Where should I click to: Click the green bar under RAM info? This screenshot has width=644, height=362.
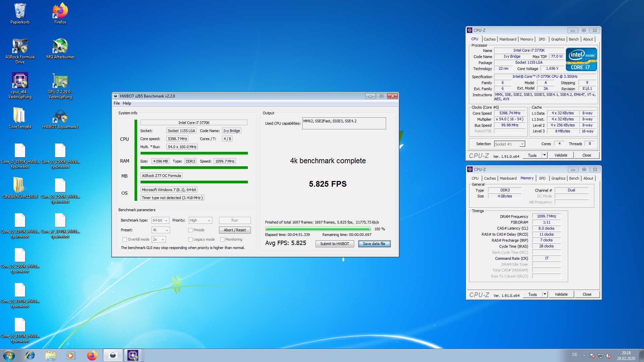click(194, 168)
